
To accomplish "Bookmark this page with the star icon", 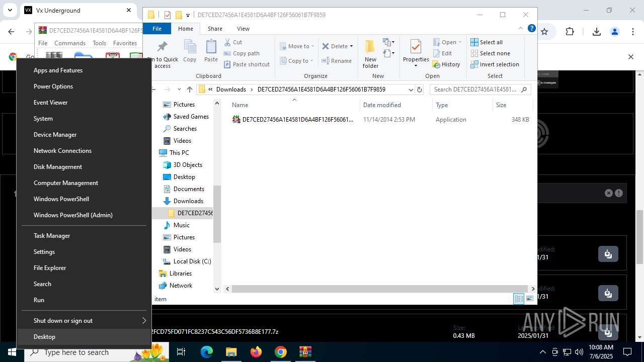I will pos(544,32).
